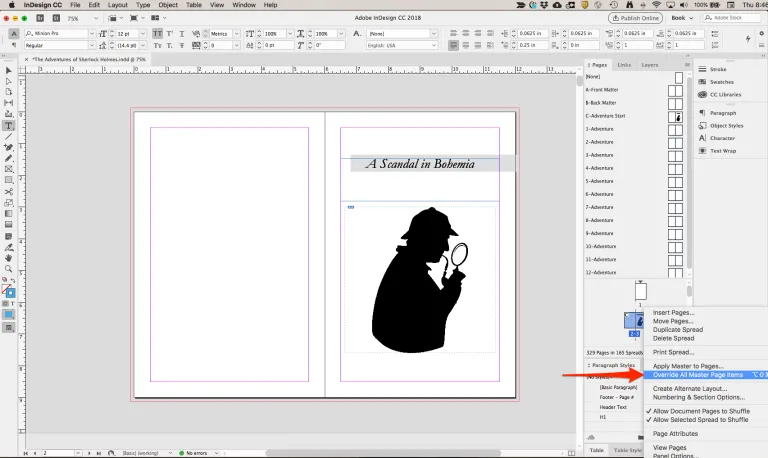Image resolution: width=768 pixels, height=458 pixels.
Task: Click the Preflight profile icon in the status bar
Action: (x=111, y=453)
